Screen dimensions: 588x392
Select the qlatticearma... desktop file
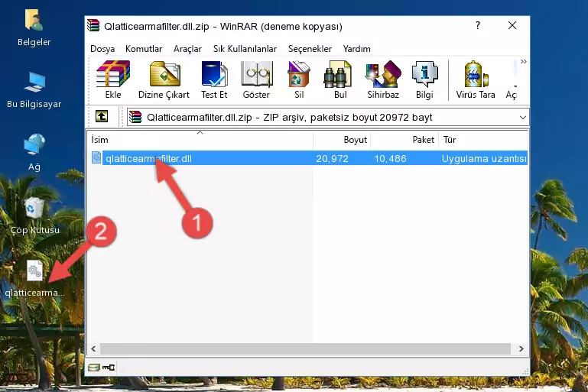34,278
